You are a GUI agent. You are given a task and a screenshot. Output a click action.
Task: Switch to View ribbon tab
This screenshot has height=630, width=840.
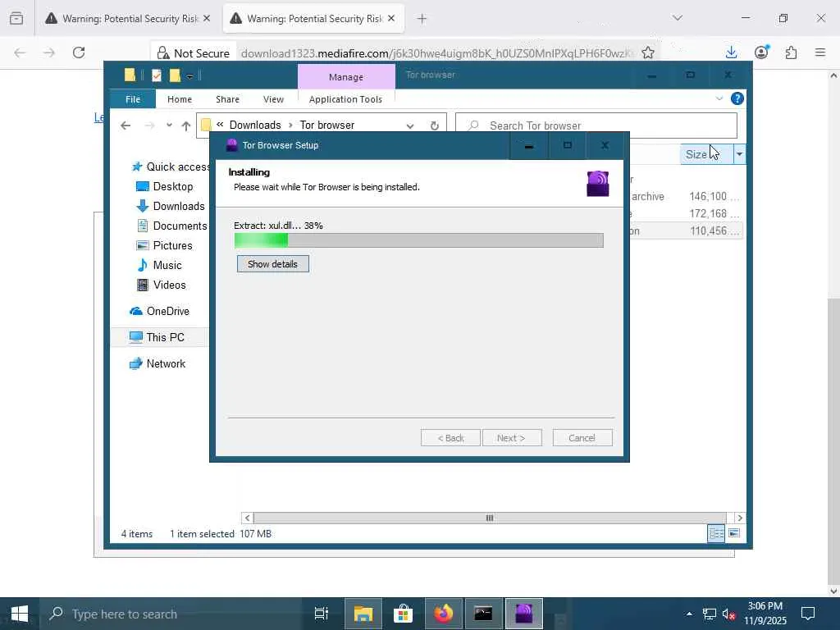click(273, 99)
